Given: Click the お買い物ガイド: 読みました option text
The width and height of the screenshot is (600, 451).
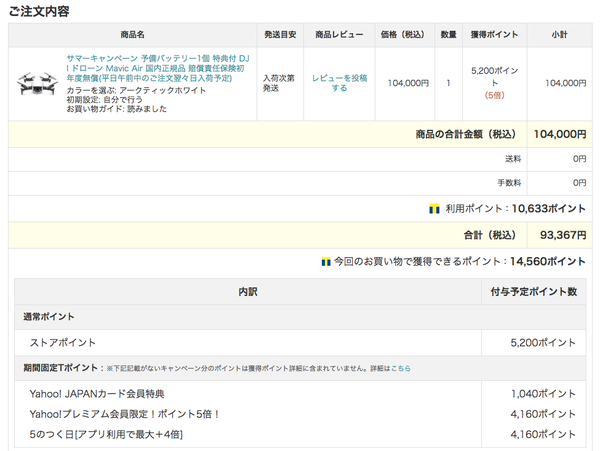Looking at the screenshot, I should pos(117,109).
